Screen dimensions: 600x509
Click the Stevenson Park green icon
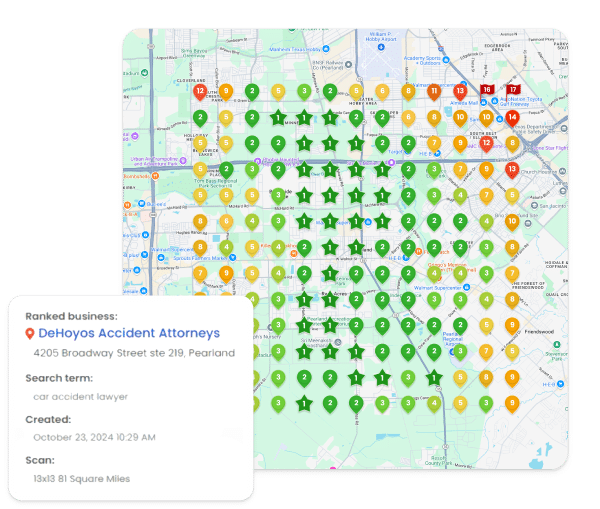coord(557,345)
